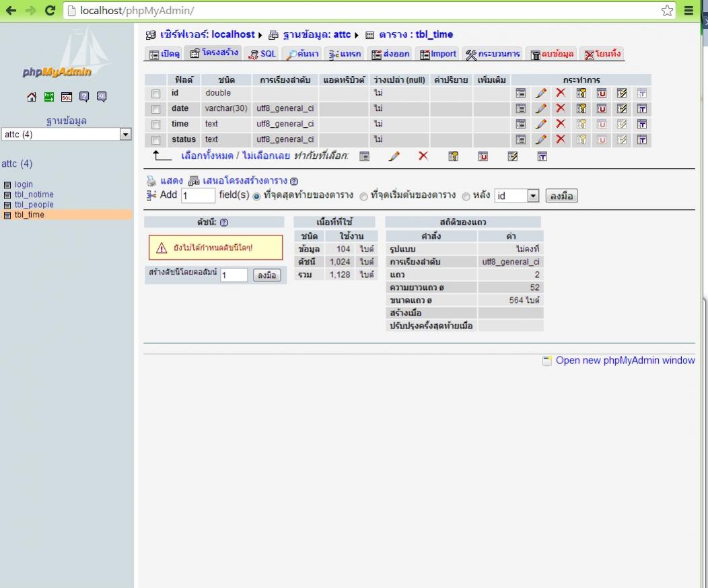
Task: Open the tbl_people table in sidebar
Action: click(x=34, y=205)
